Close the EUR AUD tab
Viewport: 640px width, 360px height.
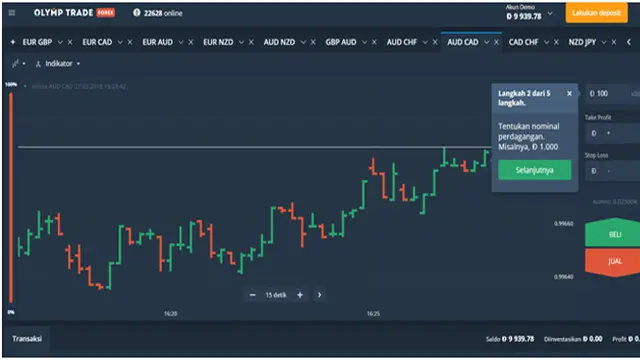[x=191, y=42]
